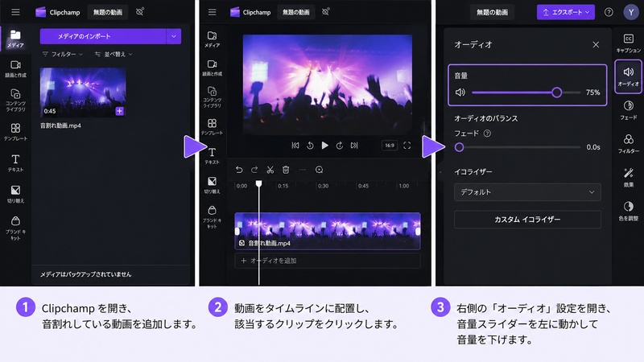Screen dimensions: 644x362
Task: Undo last action in timeline toolbar
Action: pyautogui.click(x=239, y=170)
